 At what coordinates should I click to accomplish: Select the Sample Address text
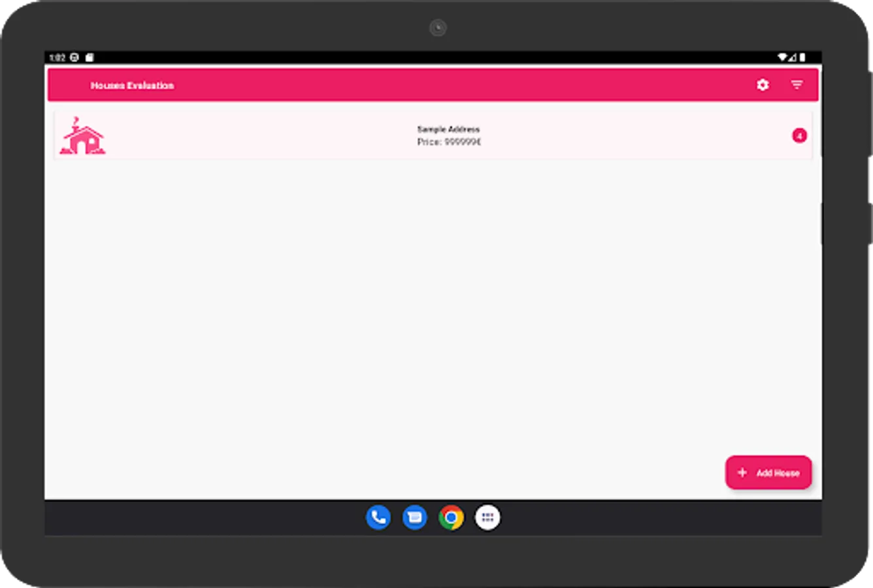448,129
